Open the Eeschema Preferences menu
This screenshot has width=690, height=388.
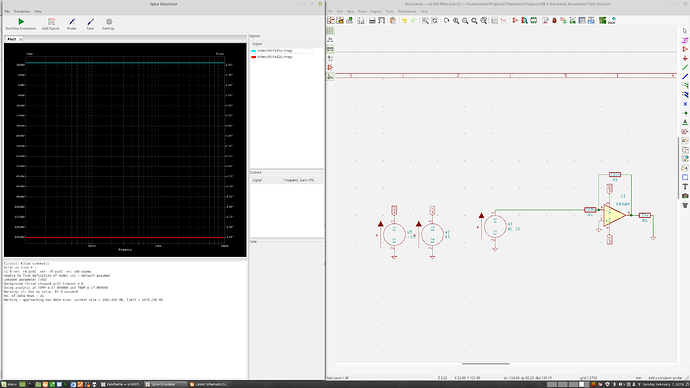point(407,11)
